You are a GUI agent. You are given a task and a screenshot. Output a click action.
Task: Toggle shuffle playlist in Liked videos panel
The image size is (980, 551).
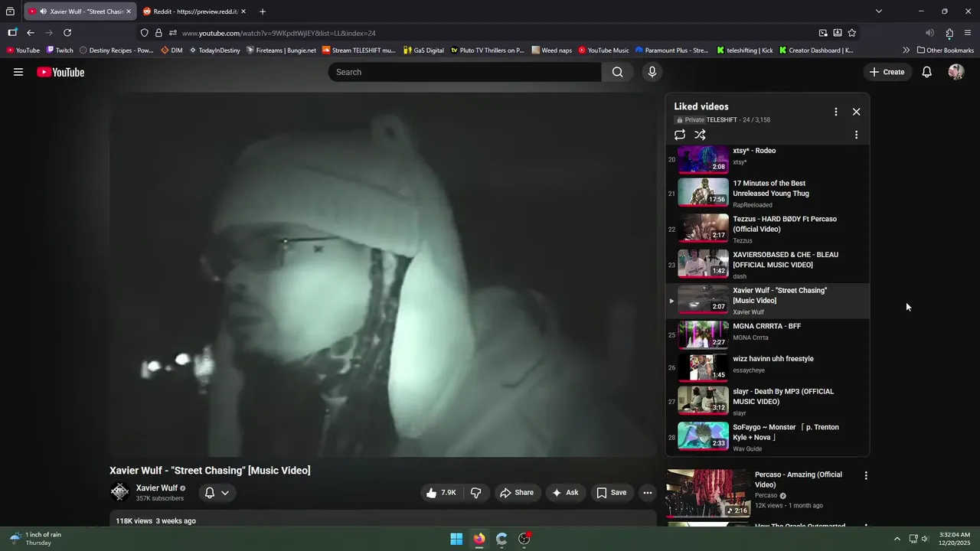point(700,135)
